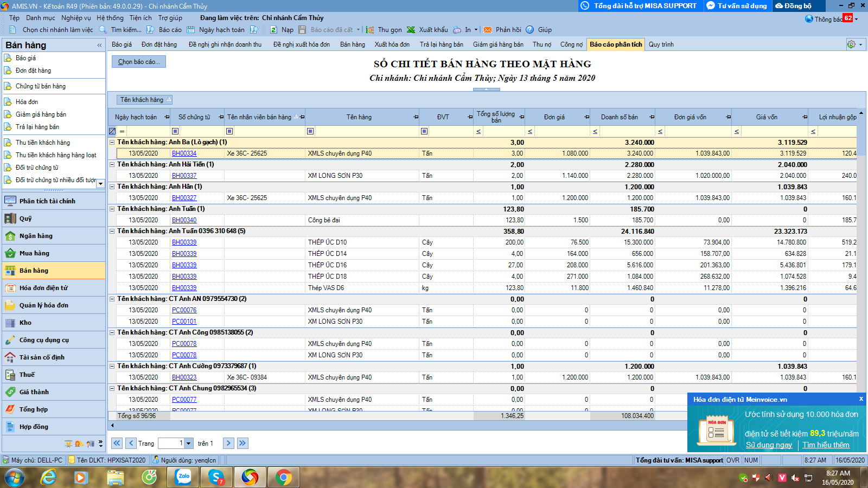Viewport: 868px width, 488px height.
Task: Open Ngân hàng module in sidebar
Action: [36, 236]
